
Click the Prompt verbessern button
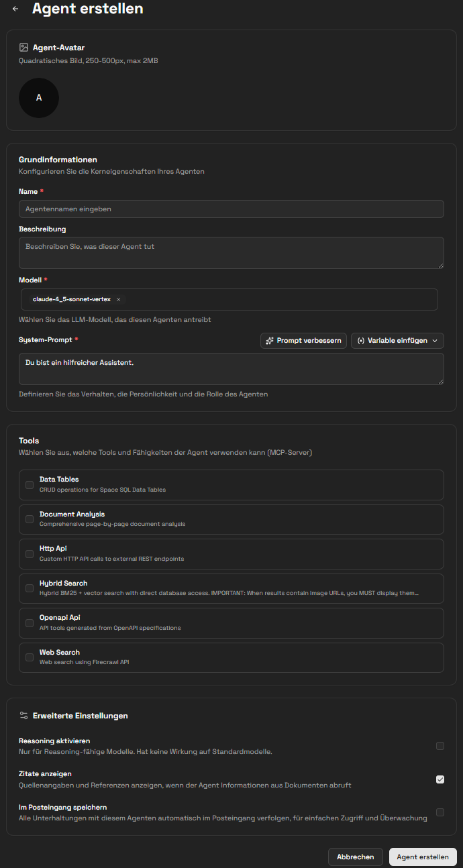[x=303, y=340]
